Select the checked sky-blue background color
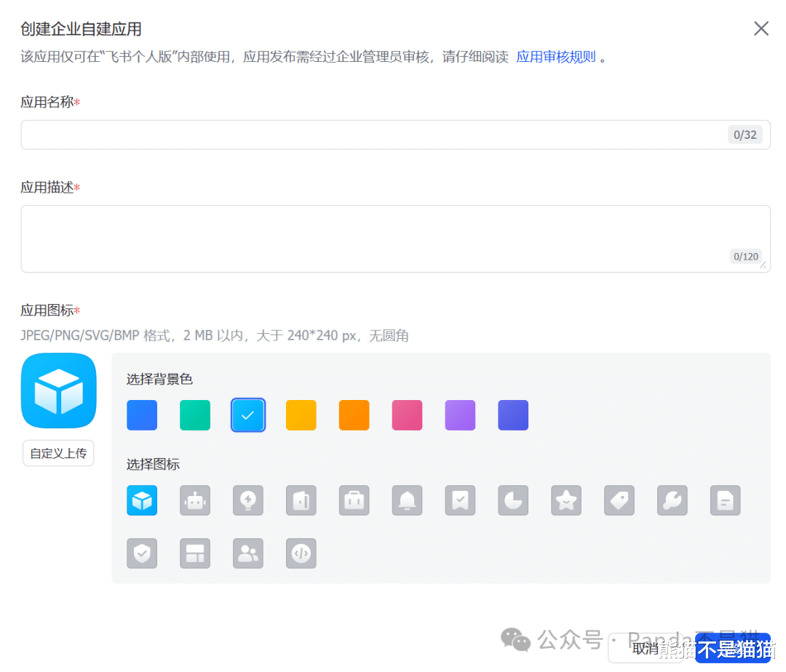786x672 pixels. tap(248, 415)
